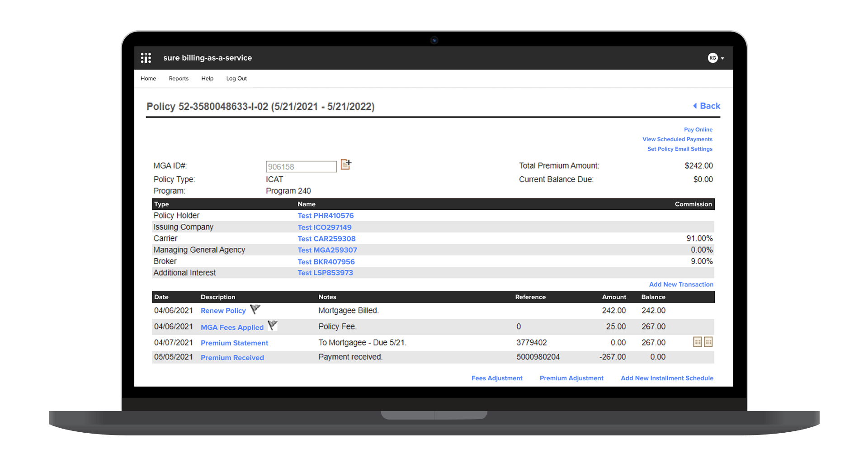868x463 pixels.
Task: Go to the Home menu
Action: (148, 79)
